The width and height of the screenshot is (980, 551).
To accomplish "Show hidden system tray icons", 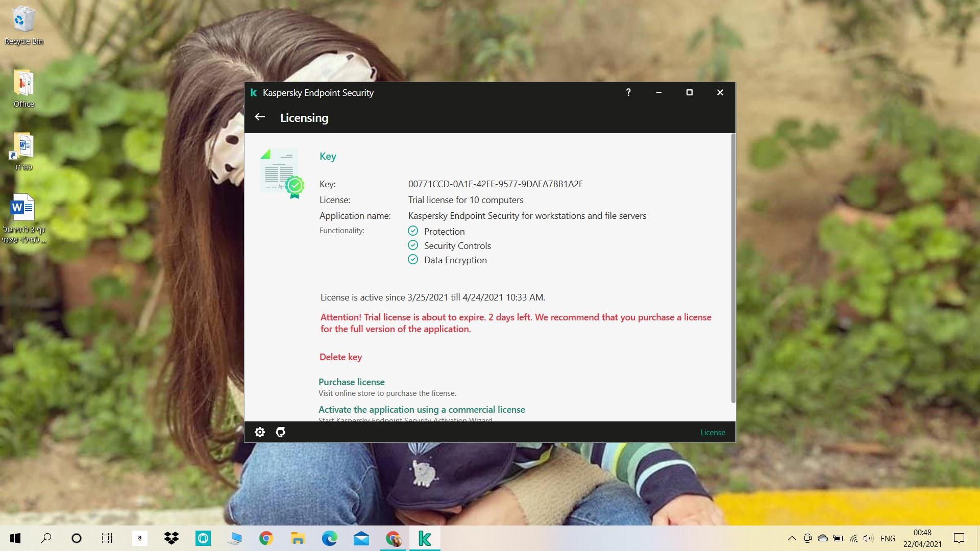I will pos(792,538).
